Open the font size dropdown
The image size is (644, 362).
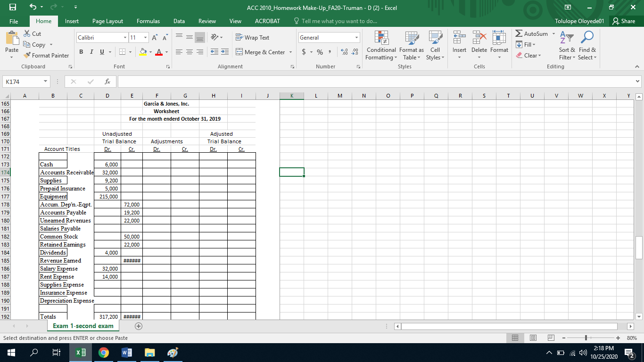coord(146,38)
